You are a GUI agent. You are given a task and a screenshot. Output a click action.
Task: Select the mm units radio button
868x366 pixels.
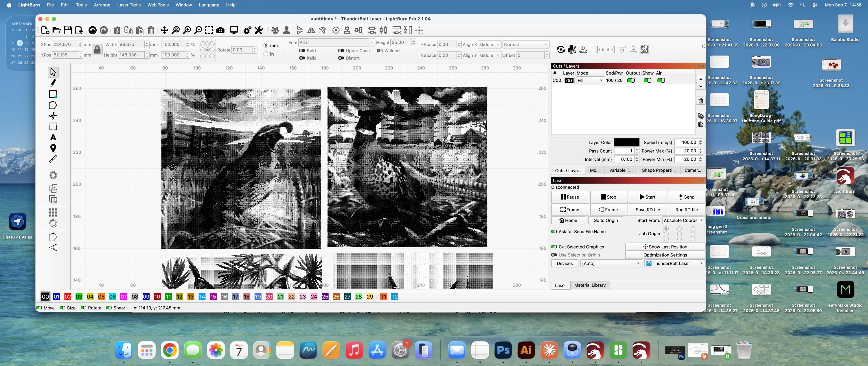[x=266, y=45]
